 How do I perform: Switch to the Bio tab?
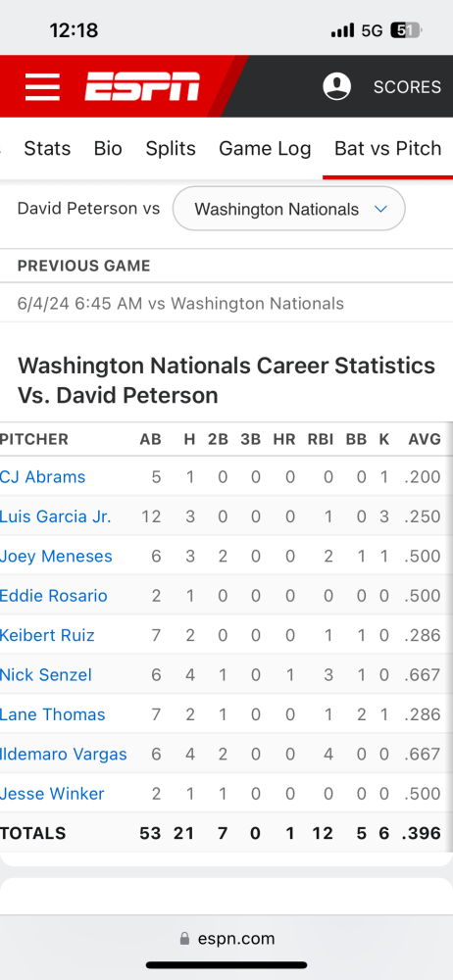point(108,149)
